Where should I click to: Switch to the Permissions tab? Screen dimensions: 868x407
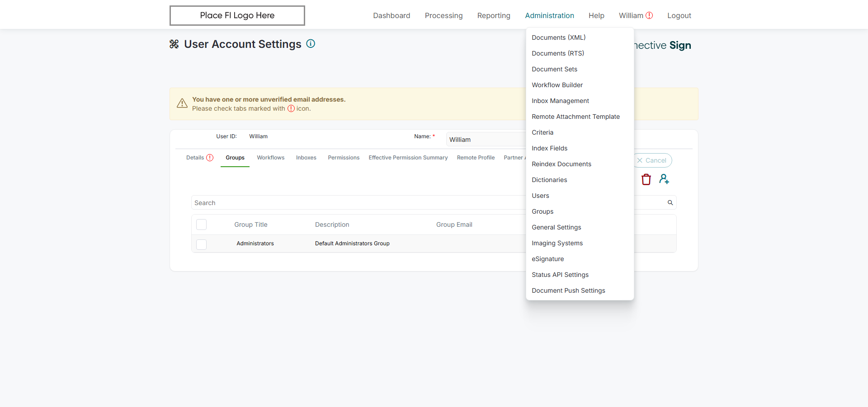click(344, 158)
